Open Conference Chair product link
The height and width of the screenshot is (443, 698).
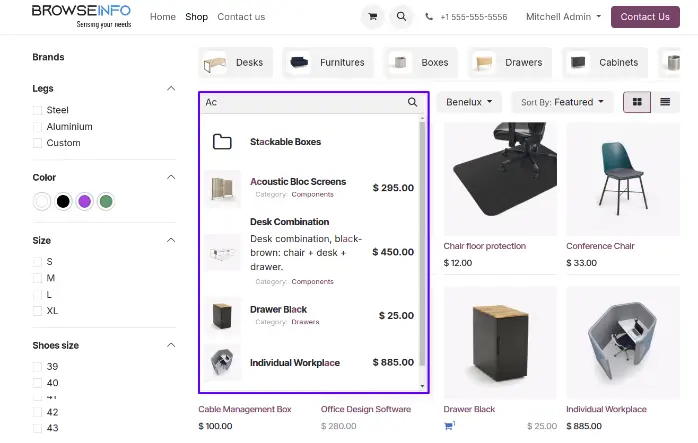tap(600, 246)
